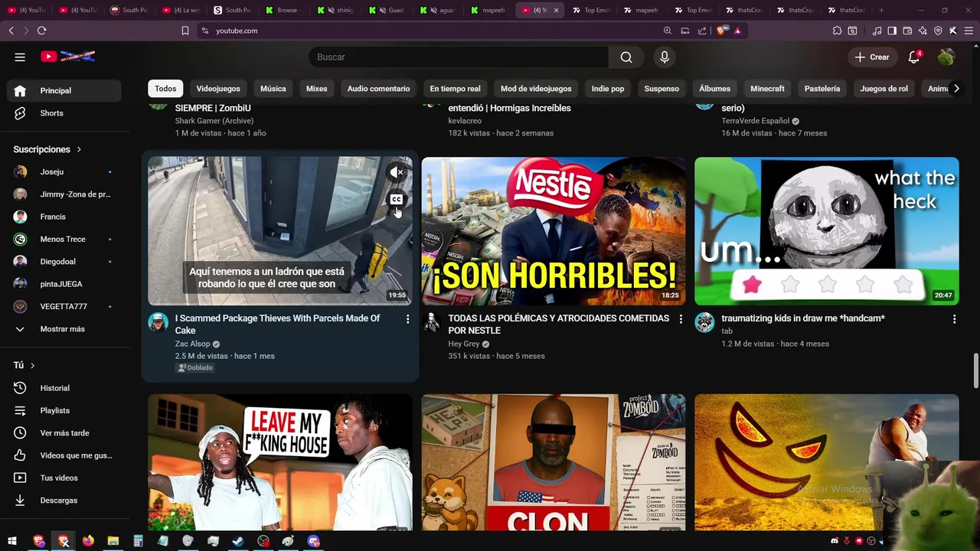Select the Minecraft chip
This screenshot has height=551, width=980.
(x=767, y=89)
